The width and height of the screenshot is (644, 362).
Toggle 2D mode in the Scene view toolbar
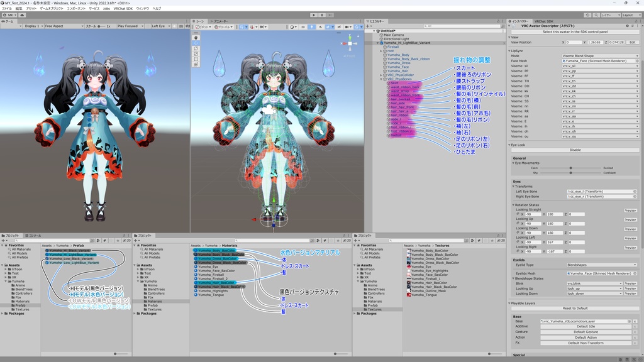tap(303, 27)
